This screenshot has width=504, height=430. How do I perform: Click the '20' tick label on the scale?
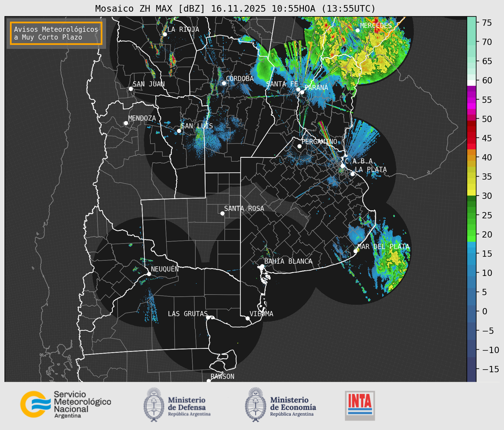pos(487,234)
